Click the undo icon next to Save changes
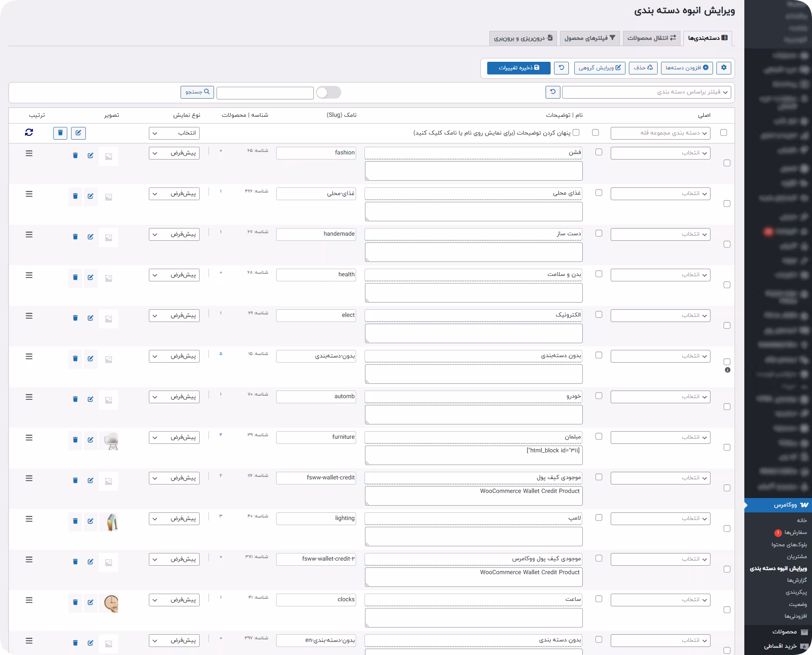 click(562, 68)
